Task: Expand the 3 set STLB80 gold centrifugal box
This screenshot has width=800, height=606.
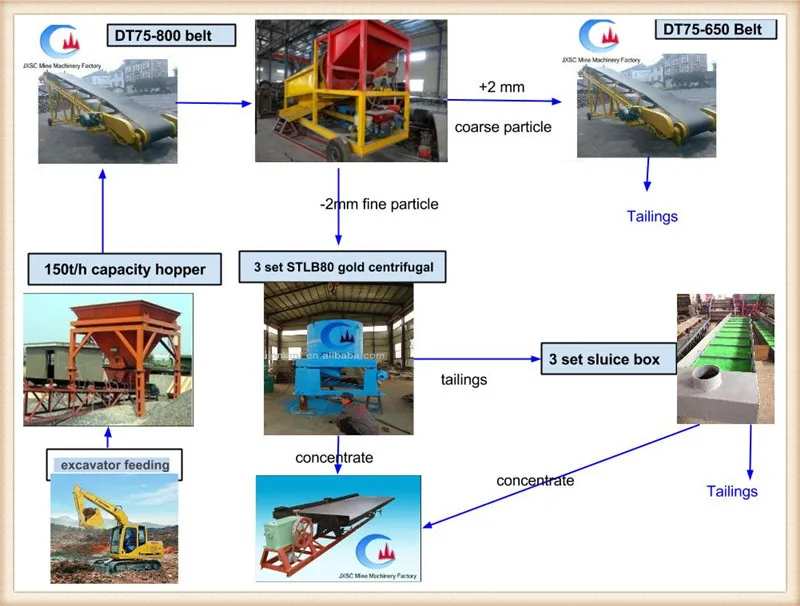Action: [x=342, y=265]
